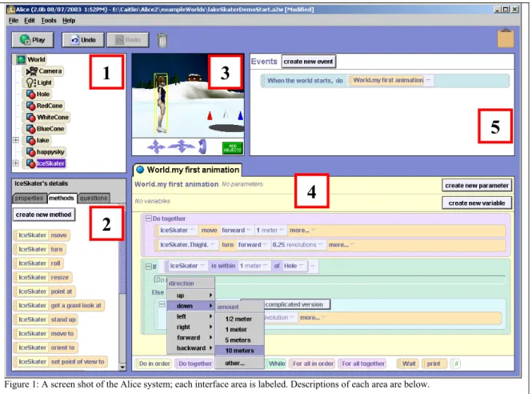Select IceSkater stand up method tile
Viewport: 532px width, 394px height.
46,320
